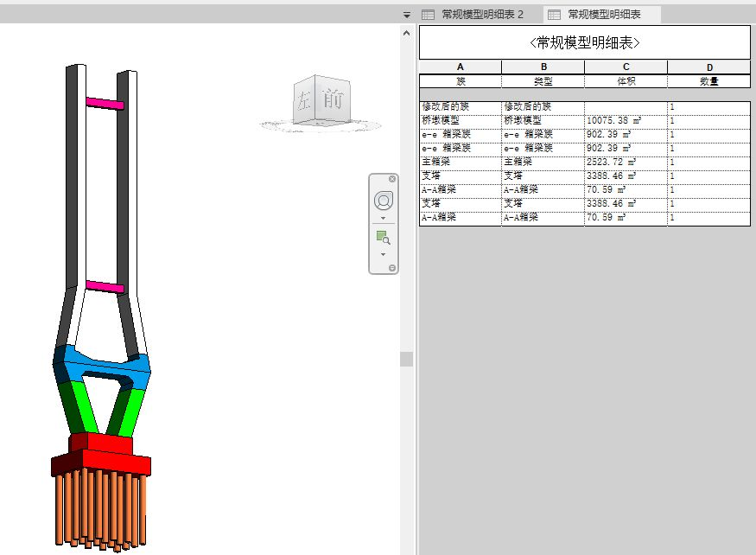Click the 类型 header cell
The image size is (756, 555).
click(543, 81)
